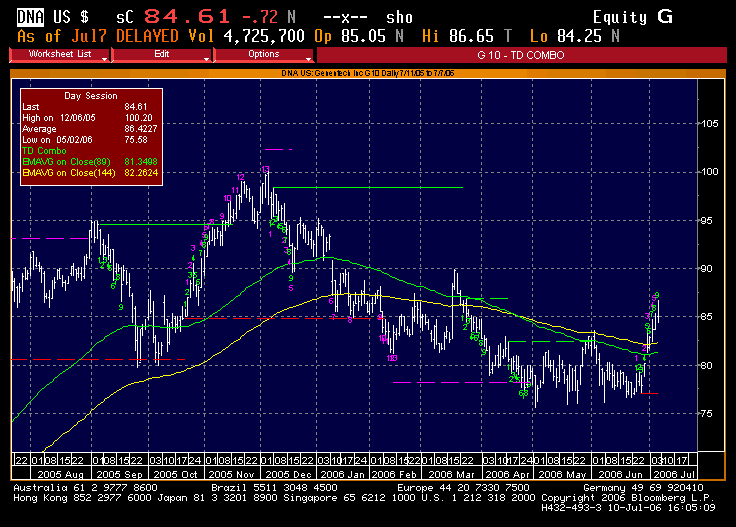Click the Average 86.4227 legend row
This screenshot has width=736, height=527.
click(x=90, y=129)
